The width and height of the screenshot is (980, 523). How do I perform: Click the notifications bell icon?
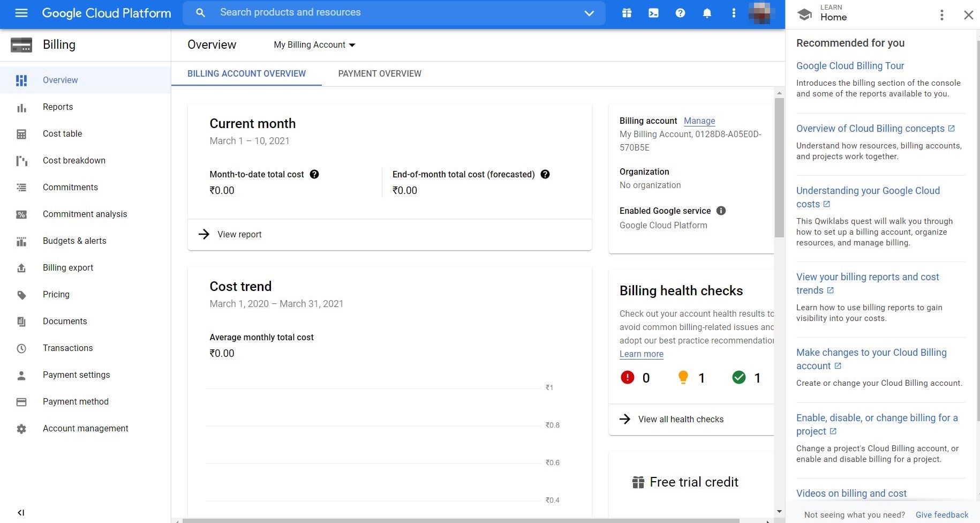(707, 13)
